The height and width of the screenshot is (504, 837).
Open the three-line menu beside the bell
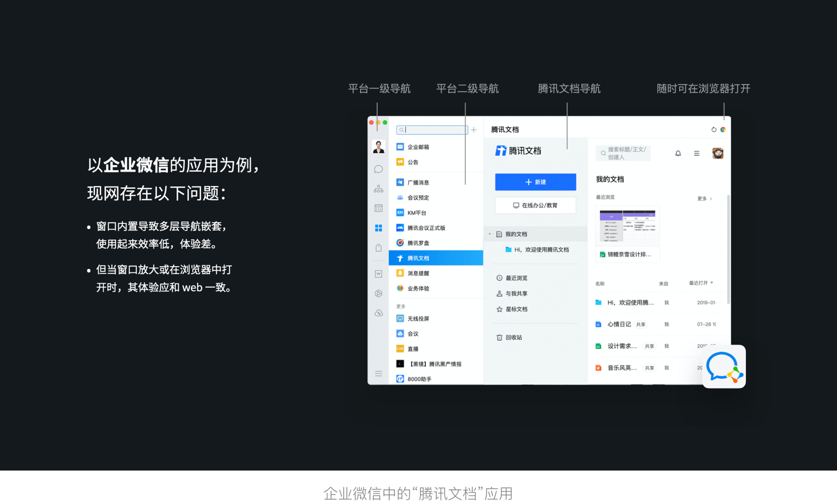click(697, 153)
